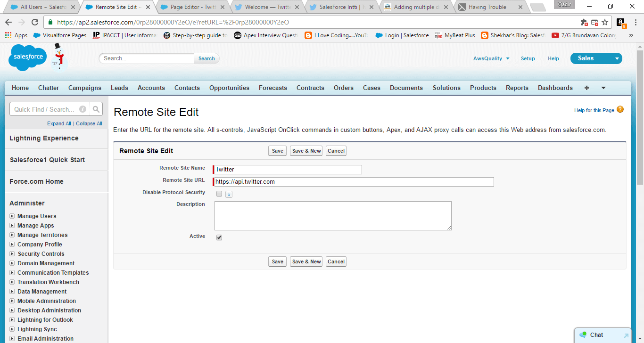Click the Help for this Page question mark
The width and height of the screenshot is (644, 343).
point(619,109)
